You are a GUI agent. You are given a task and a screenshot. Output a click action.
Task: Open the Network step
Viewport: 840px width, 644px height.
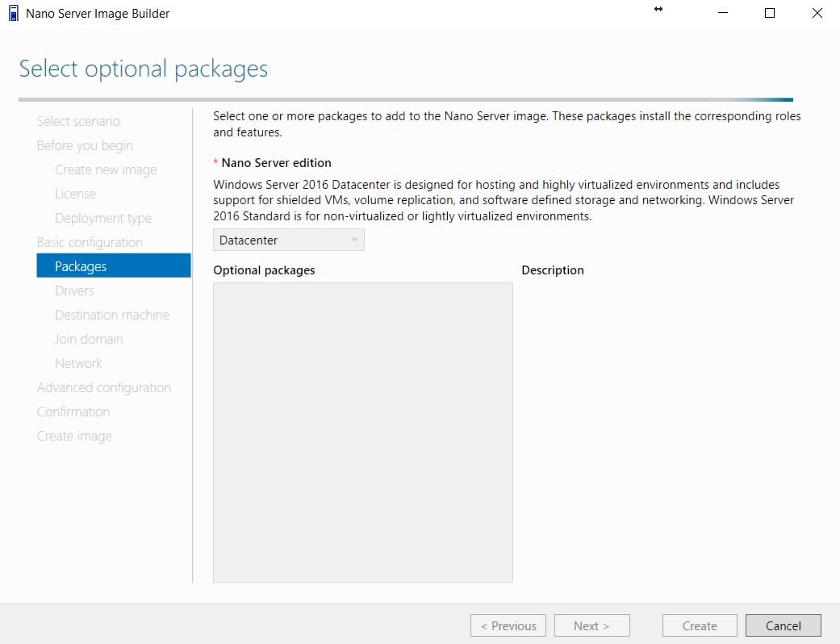pos(79,363)
